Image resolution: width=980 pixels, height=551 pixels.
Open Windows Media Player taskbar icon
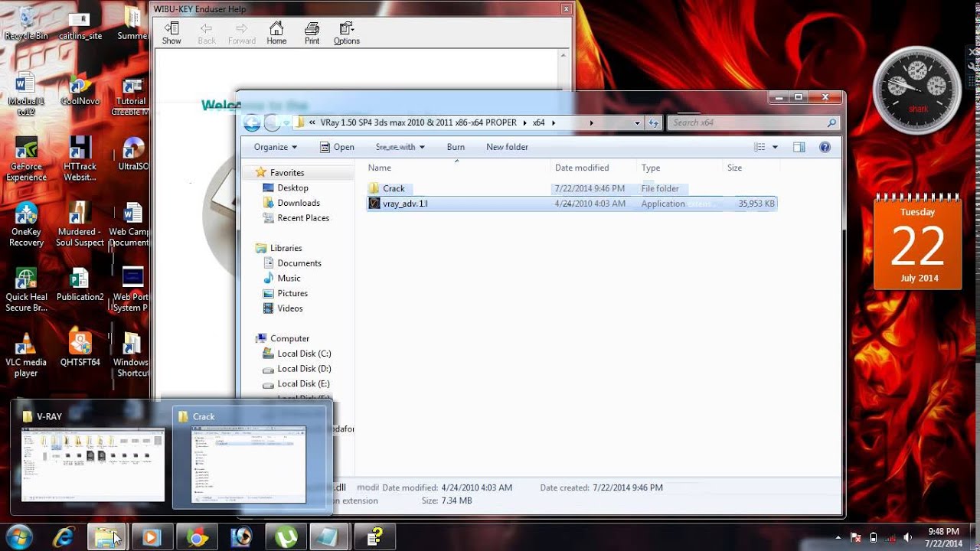152,537
